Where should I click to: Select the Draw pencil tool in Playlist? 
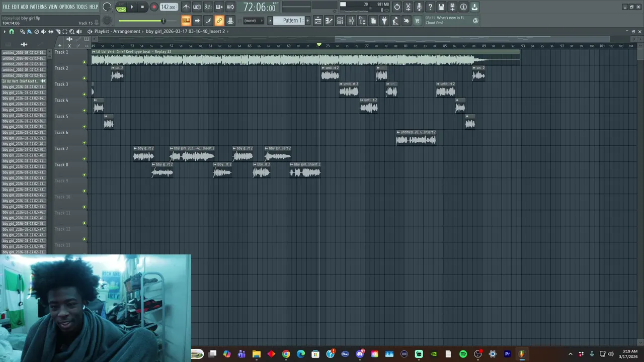(22, 31)
